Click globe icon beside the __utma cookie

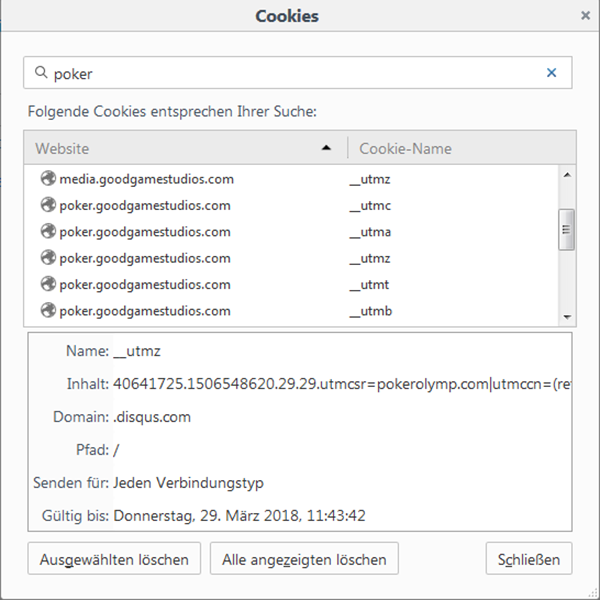[49, 231]
